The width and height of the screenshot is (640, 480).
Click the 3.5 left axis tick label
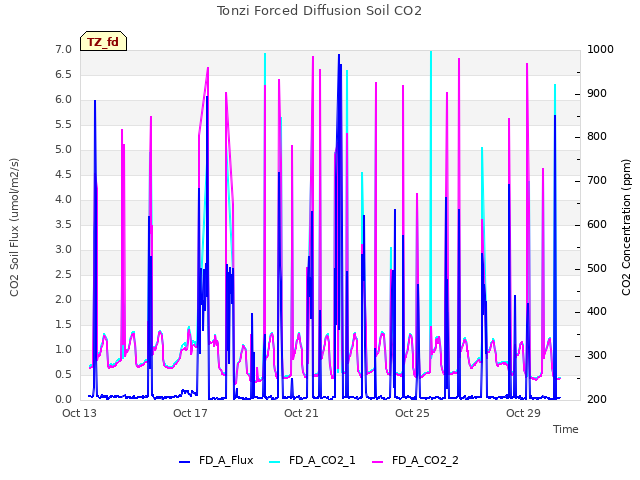tap(64, 224)
